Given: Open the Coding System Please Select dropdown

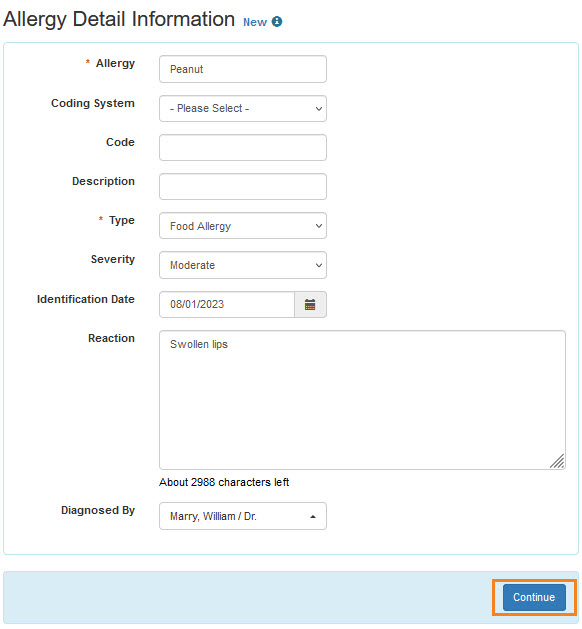Looking at the screenshot, I should point(243,109).
